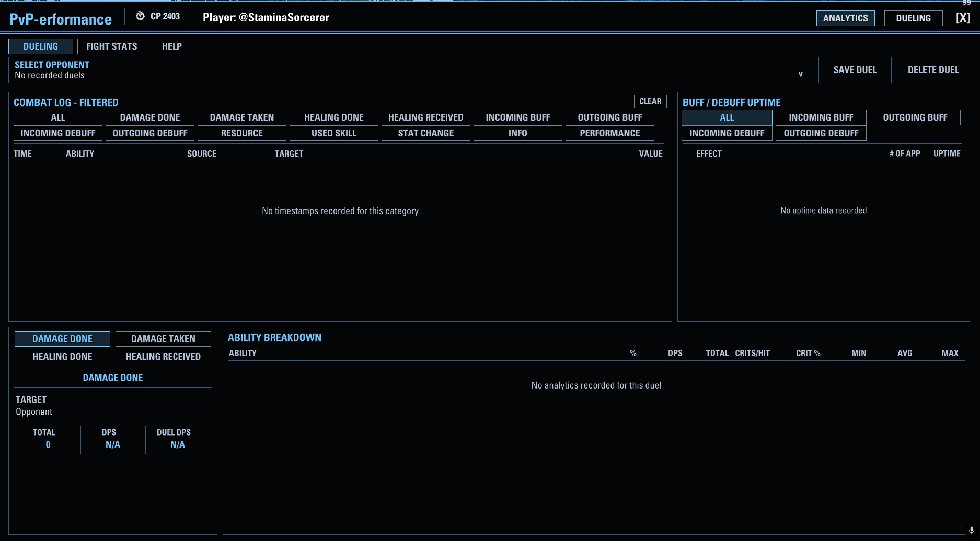Click the Ability Breakdown DPS column header
This screenshot has width=980, height=541.
(x=675, y=353)
